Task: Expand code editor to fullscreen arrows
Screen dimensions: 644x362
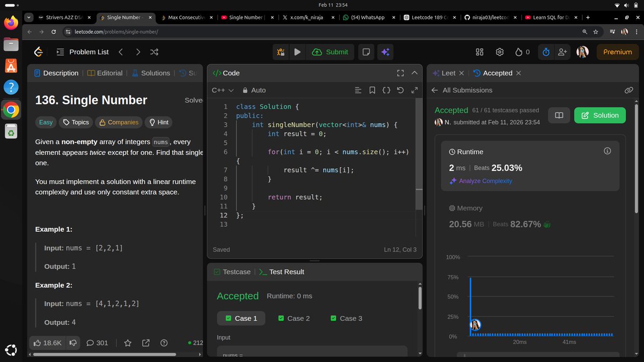Action: tap(414, 90)
